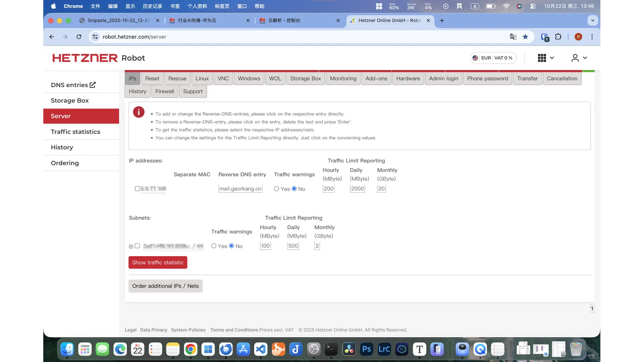Edit the mail.gaorkang.cn reverse DNS entry
Screen dimensions: 644x362
[240, 189]
